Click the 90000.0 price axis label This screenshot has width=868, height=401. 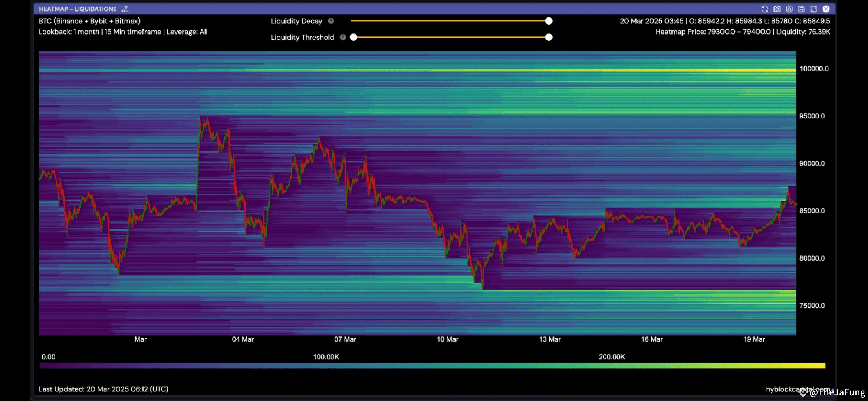coord(812,164)
